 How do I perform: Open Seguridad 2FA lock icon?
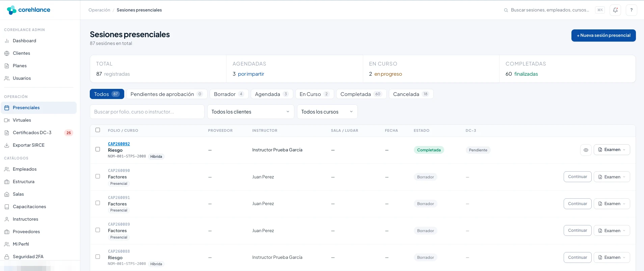[x=7, y=257]
